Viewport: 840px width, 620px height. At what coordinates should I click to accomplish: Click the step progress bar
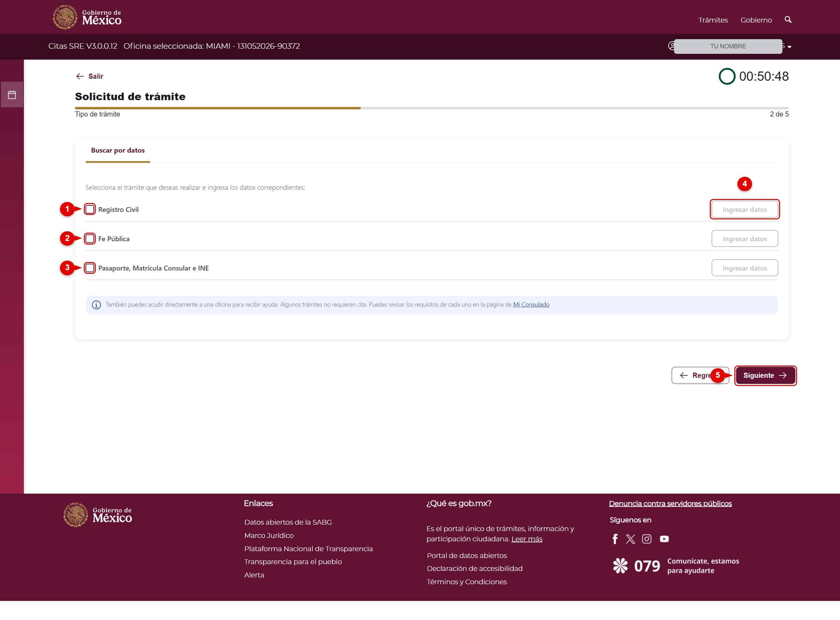[432, 108]
